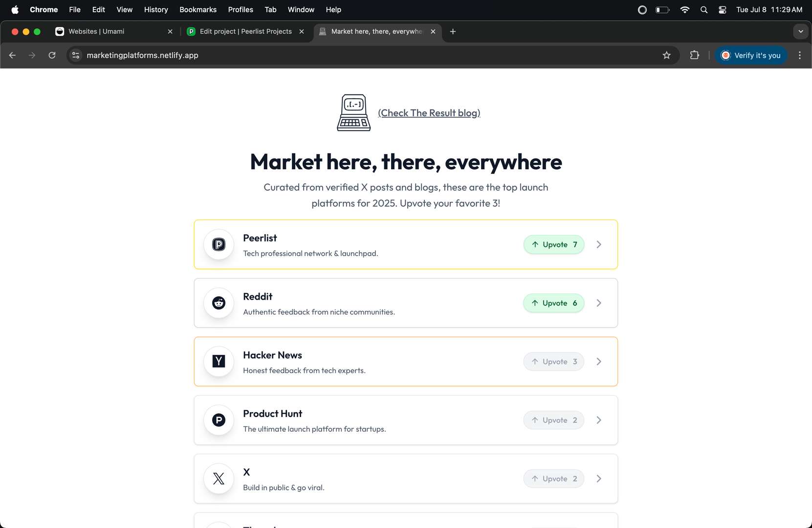Screen dimensions: 812x528
Task: Upvote the X platform entry
Action: [x=554, y=479]
